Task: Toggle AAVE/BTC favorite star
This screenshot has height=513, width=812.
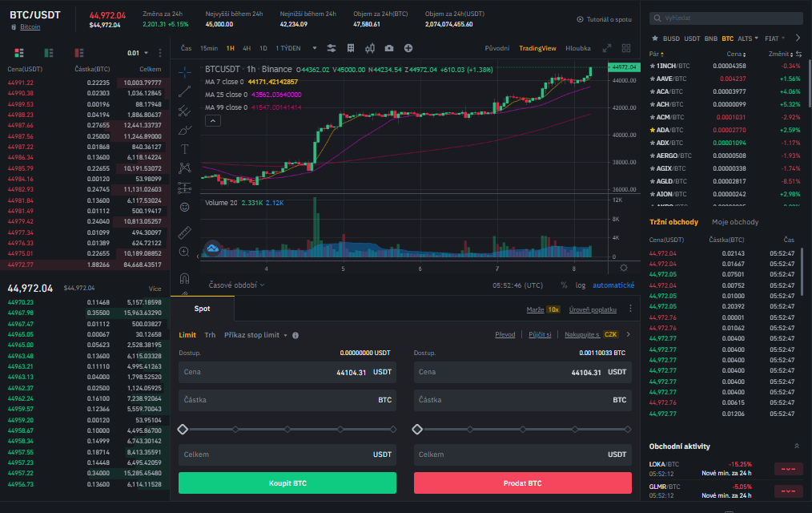Action: click(x=653, y=79)
